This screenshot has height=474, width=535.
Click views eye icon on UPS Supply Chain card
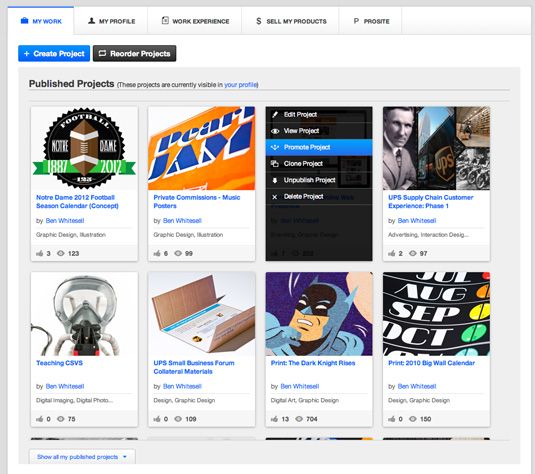coord(413,253)
